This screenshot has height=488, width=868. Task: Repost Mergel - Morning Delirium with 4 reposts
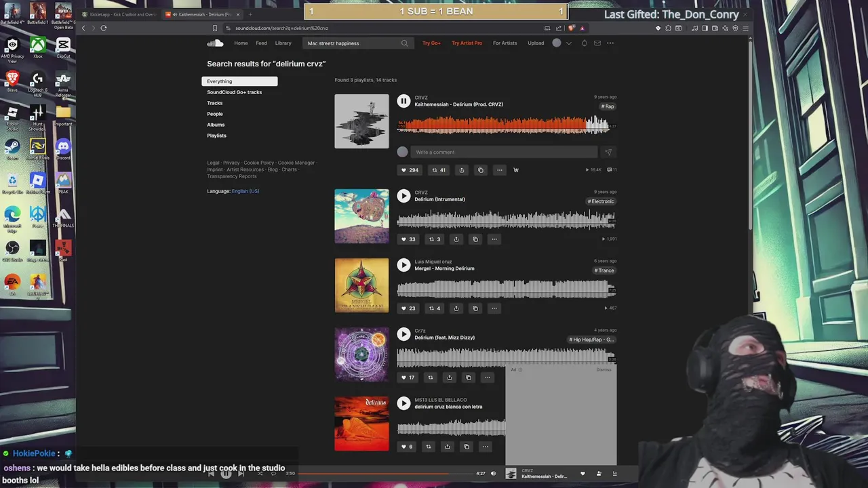coord(435,308)
